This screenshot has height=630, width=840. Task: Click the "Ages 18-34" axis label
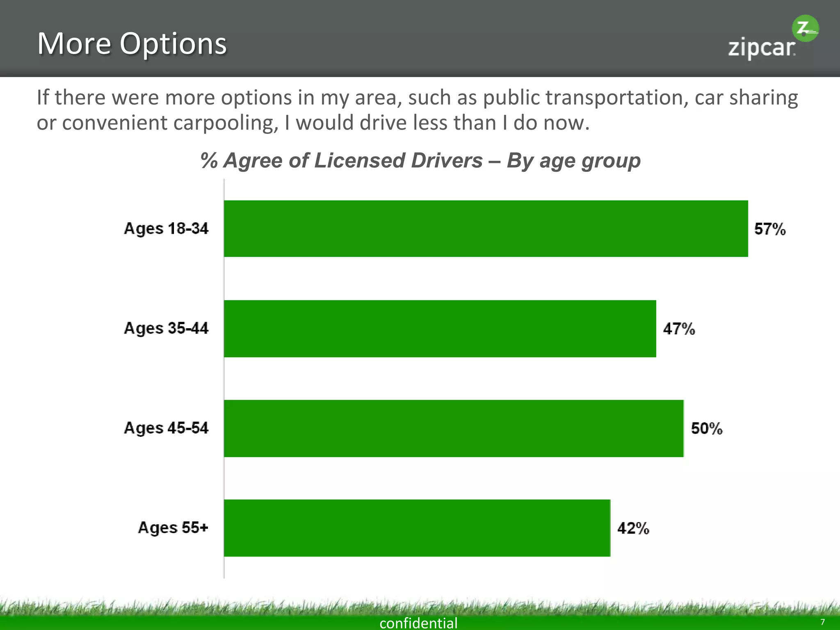click(x=166, y=228)
